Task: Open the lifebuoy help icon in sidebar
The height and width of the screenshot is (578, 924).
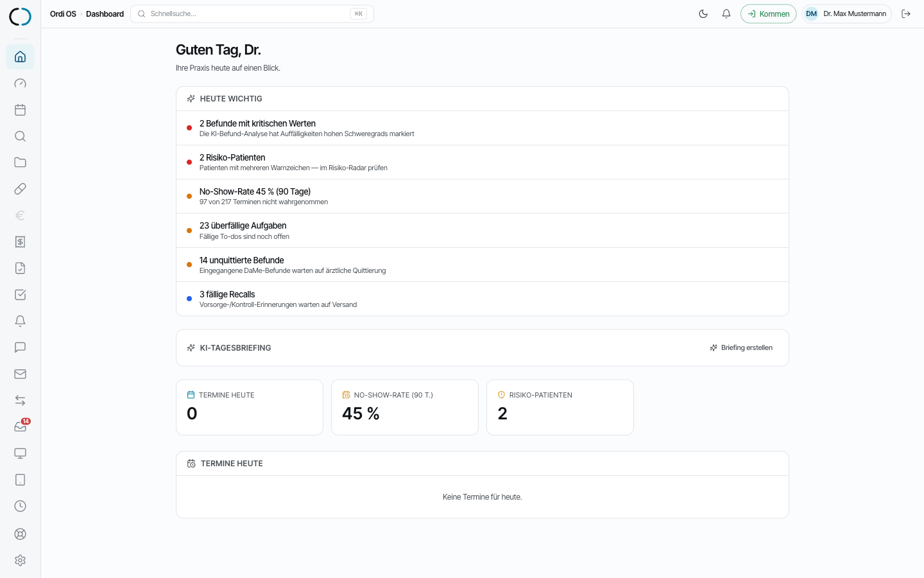Action: tap(20, 534)
